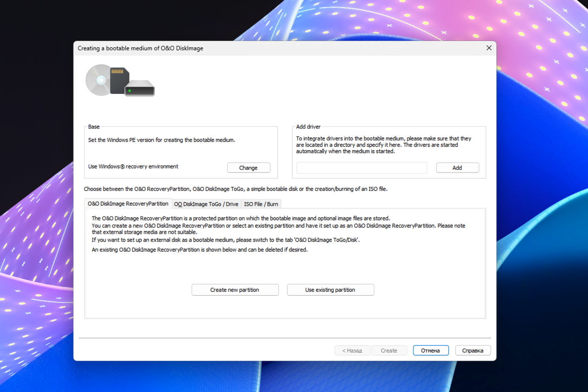Open the ISO File / Burn tab
This screenshot has height=392, width=588.
tap(261, 204)
